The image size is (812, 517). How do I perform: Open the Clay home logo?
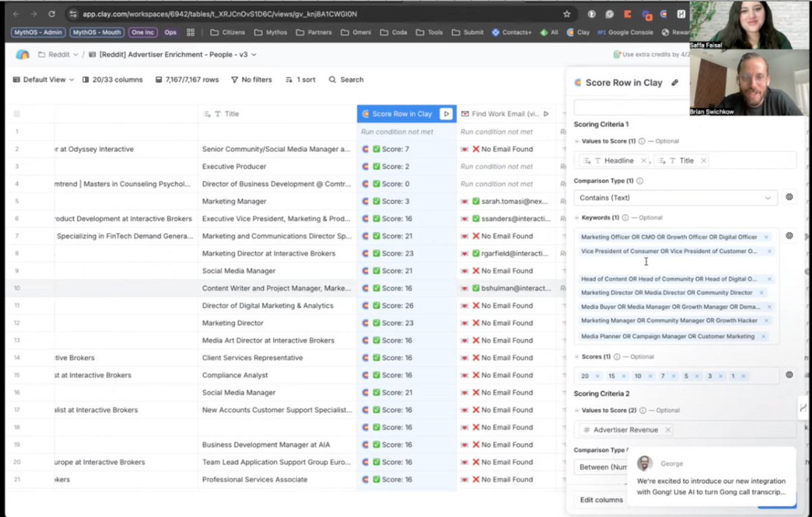(x=22, y=55)
